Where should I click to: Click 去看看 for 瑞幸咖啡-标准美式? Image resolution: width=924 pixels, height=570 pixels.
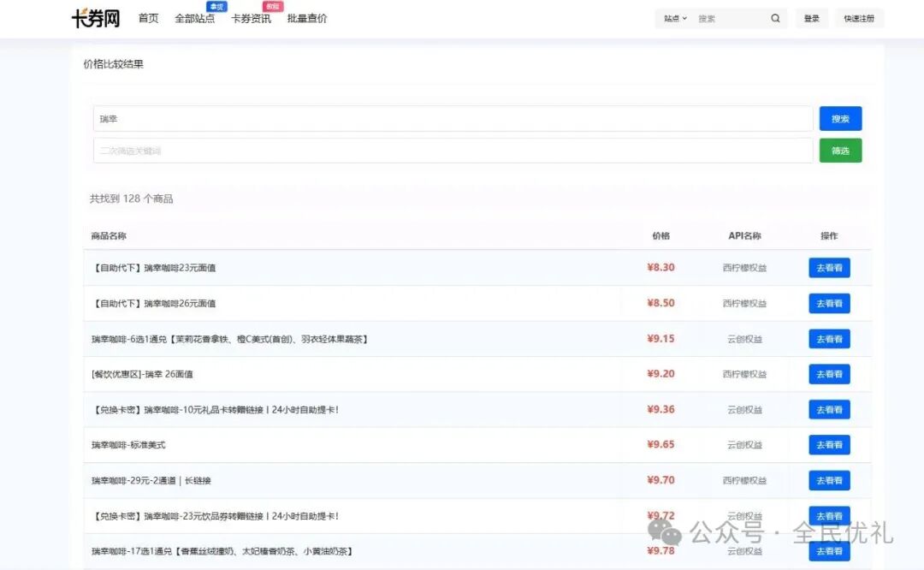click(x=829, y=445)
